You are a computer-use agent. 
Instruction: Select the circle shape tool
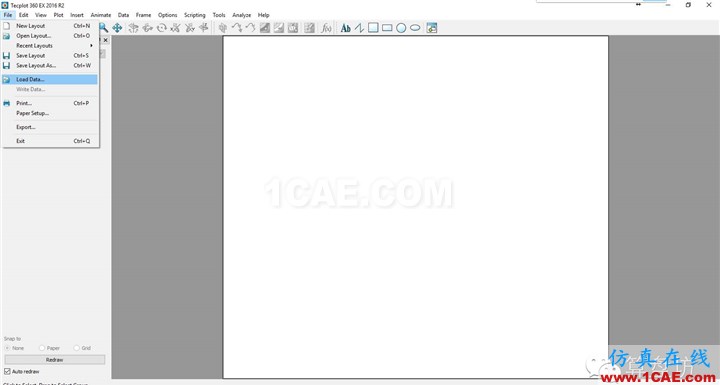click(x=401, y=28)
